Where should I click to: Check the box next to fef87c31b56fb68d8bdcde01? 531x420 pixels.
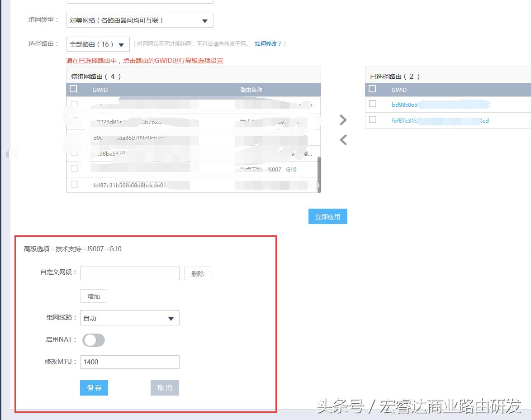[73, 184]
